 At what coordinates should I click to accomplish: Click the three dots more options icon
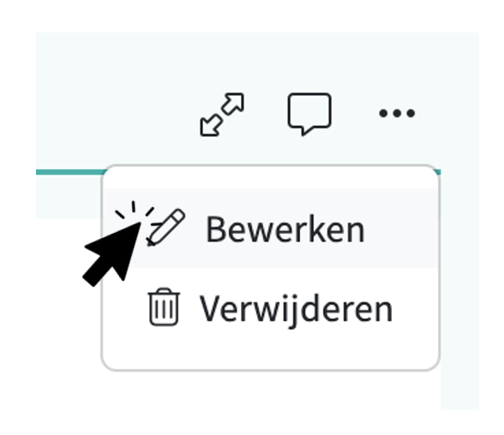[397, 113]
